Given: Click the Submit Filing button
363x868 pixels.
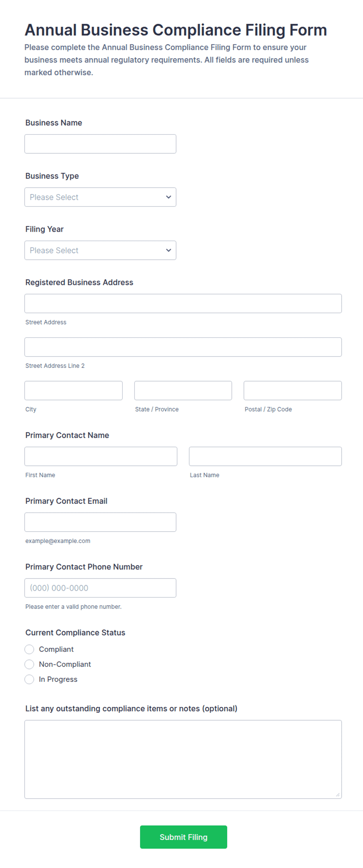Looking at the screenshot, I should click(183, 837).
